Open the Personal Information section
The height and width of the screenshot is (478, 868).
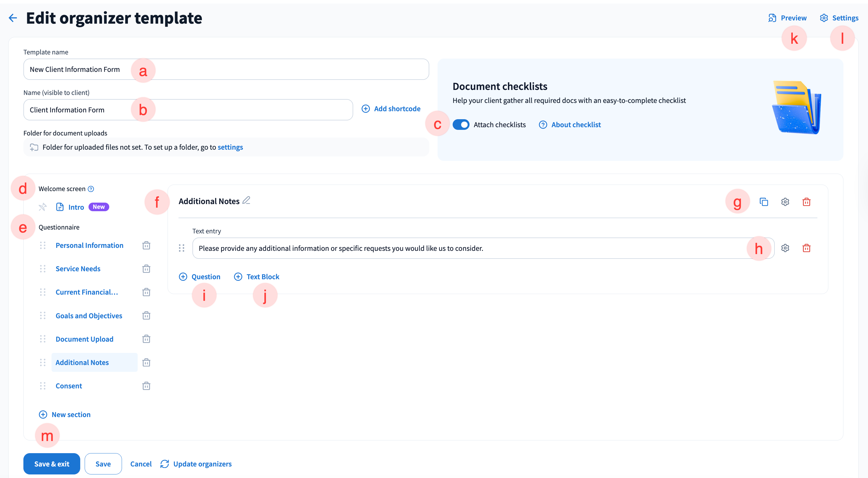point(89,246)
